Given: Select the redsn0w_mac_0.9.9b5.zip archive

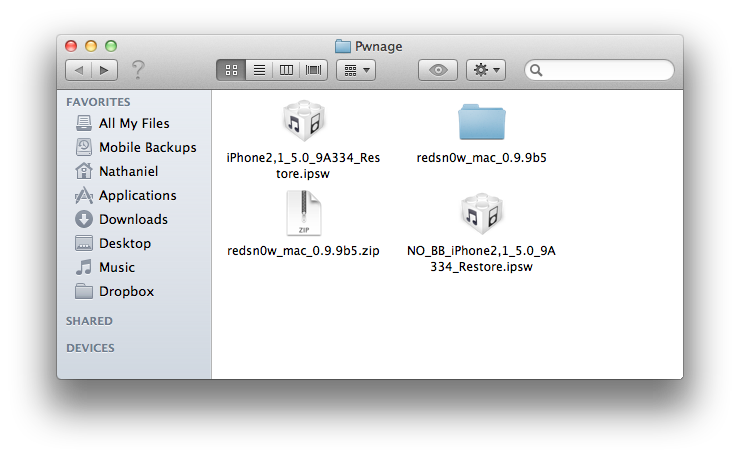Looking at the screenshot, I should 303,214.
